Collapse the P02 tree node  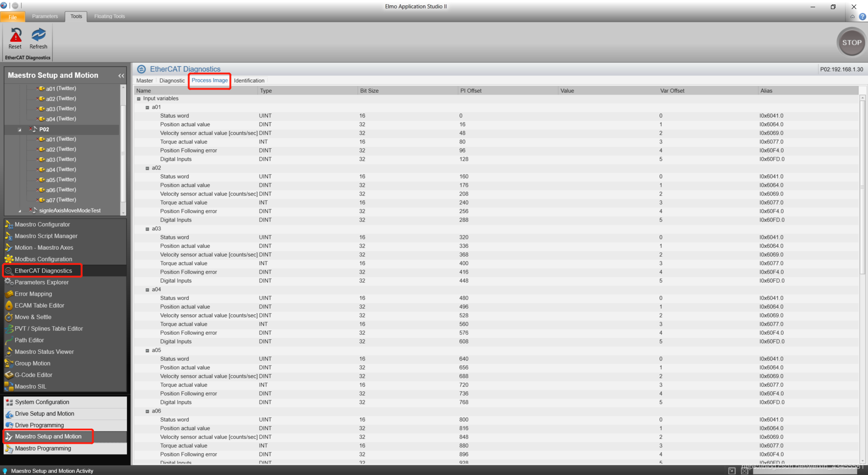pyautogui.click(x=19, y=130)
